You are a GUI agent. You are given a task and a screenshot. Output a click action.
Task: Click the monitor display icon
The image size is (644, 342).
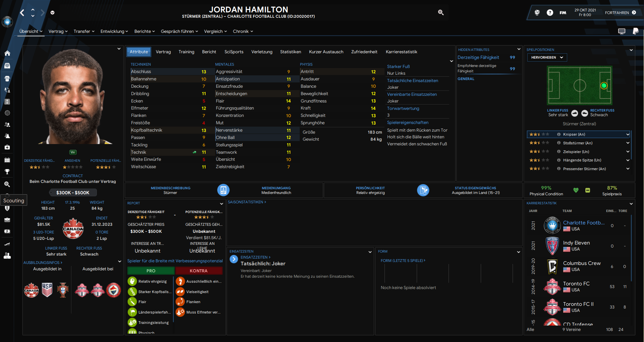pos(622,31)
